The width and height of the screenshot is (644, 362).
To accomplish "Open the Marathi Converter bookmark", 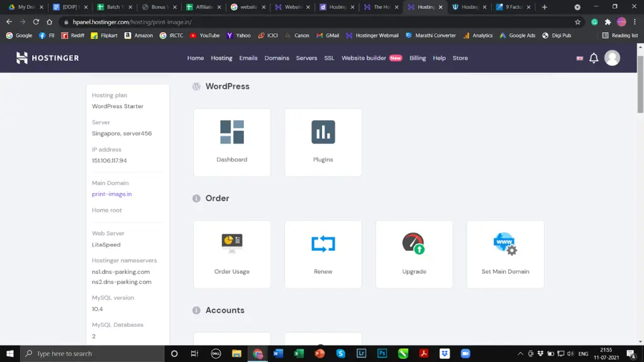I will click(x=430, y=35).
